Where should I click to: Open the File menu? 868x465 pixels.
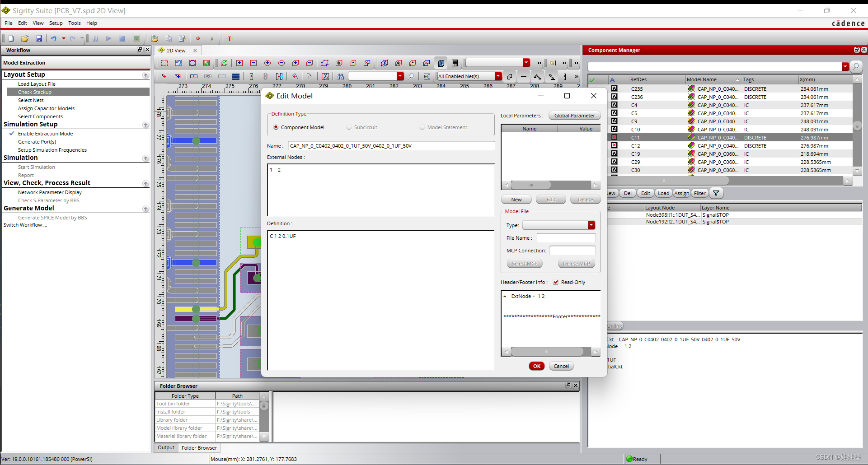(9, 23)
